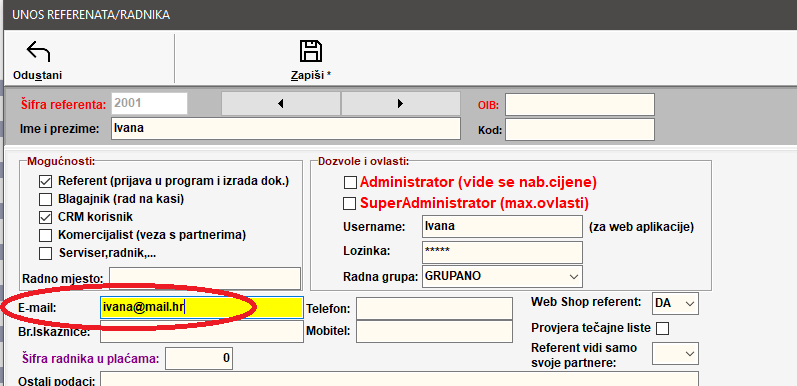Screen dimensions: 797x386
Task: Click the Odustani label
Action: (38, 75)
